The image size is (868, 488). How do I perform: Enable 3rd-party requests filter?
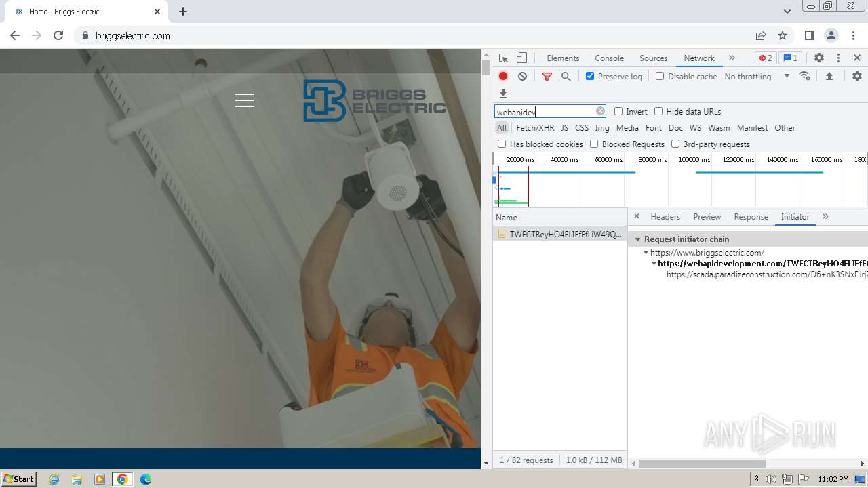[x=675, y=144]
